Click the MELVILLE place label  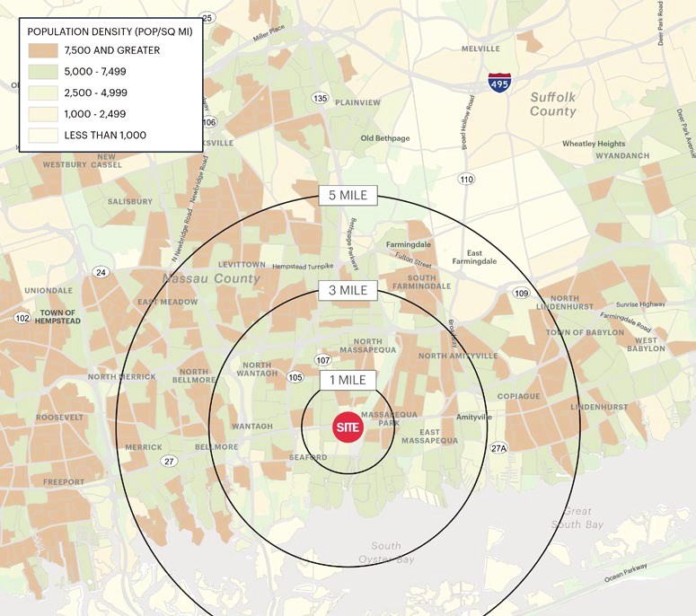pos(480,48)
